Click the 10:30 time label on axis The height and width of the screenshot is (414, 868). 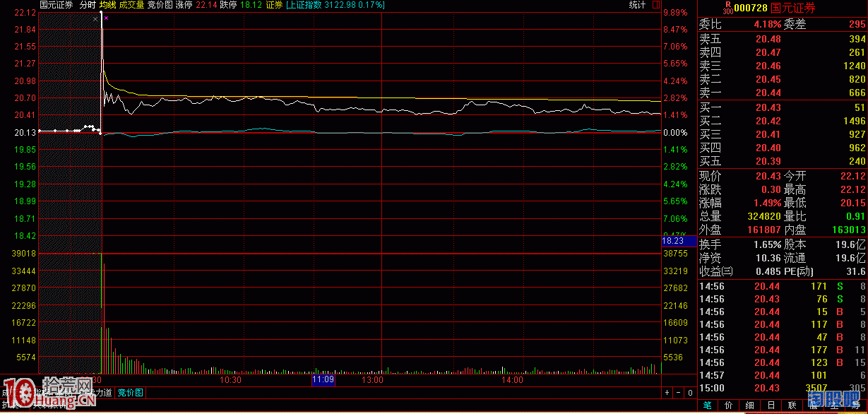(x=231, y=380)
